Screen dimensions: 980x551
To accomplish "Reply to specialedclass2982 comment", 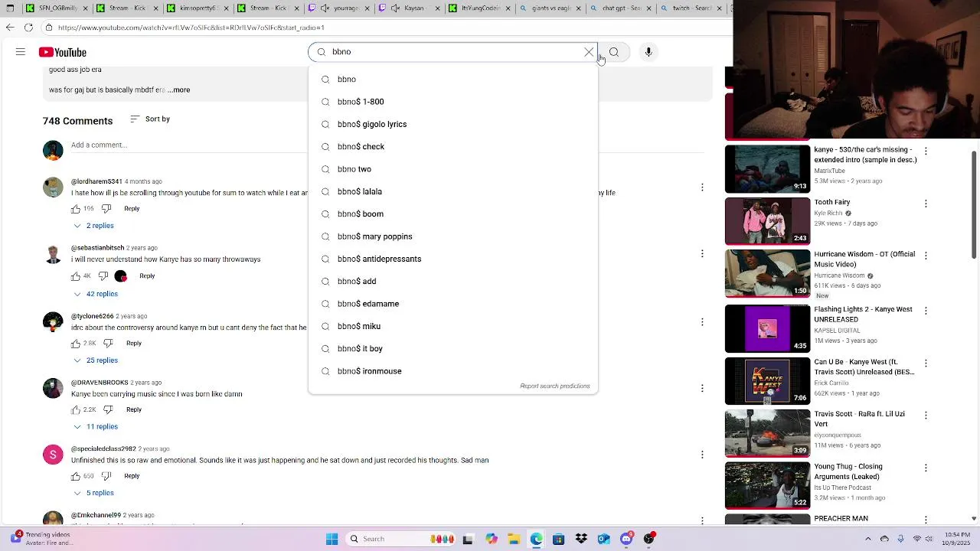I will click(x=132, y=476).
